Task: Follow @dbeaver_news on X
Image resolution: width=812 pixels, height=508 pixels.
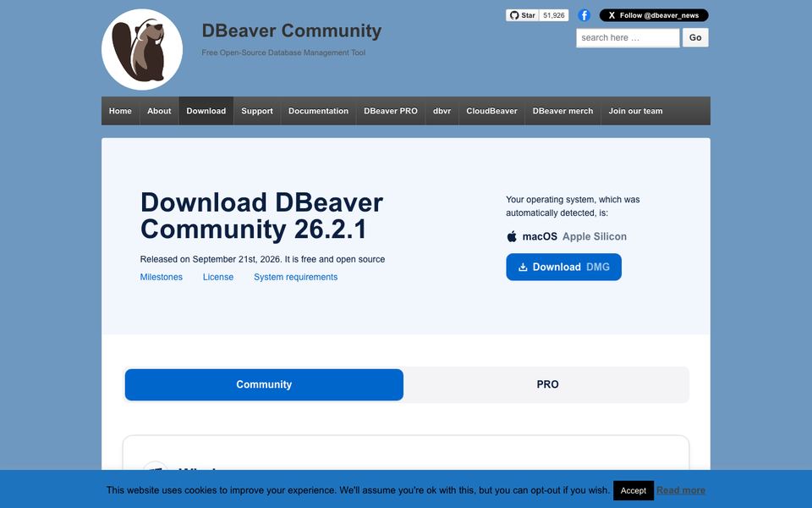Action: pos(654,15)
